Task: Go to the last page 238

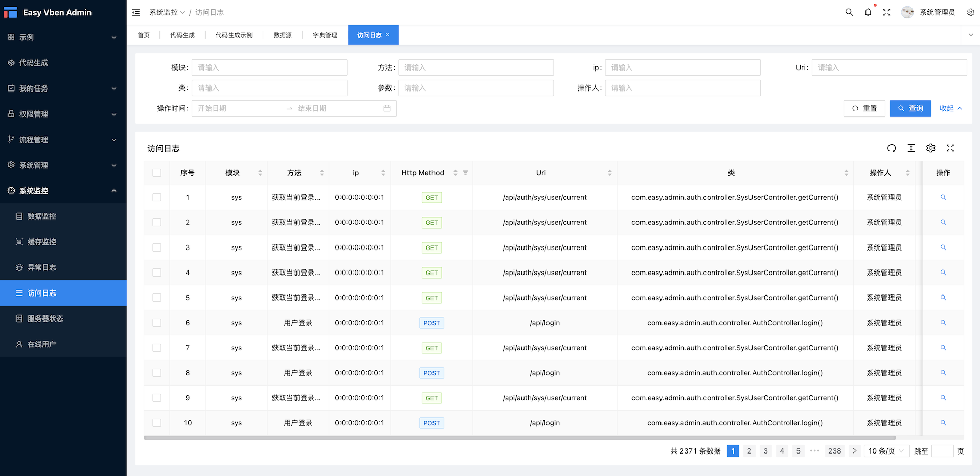Action: [x=835, y=451]
